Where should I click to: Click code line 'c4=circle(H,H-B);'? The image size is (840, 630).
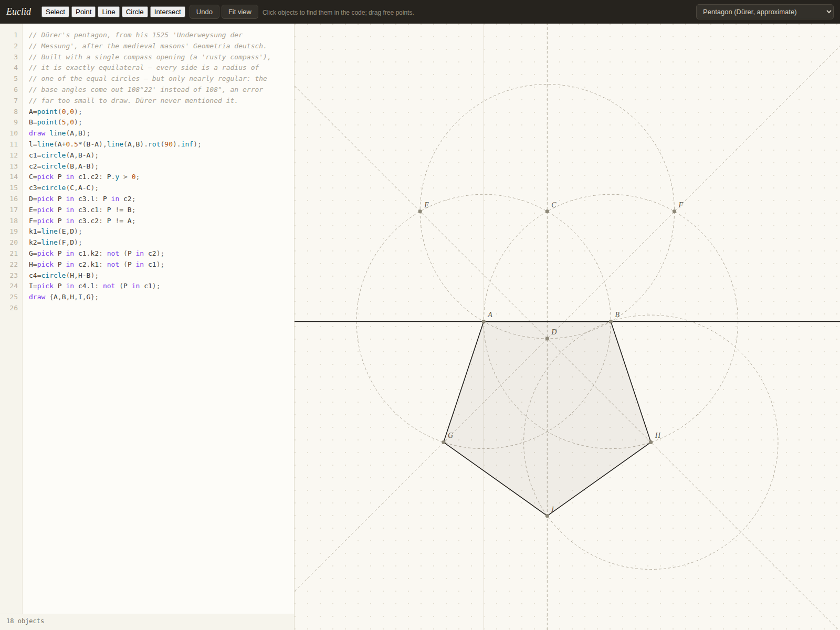click(x=64, y=276)
